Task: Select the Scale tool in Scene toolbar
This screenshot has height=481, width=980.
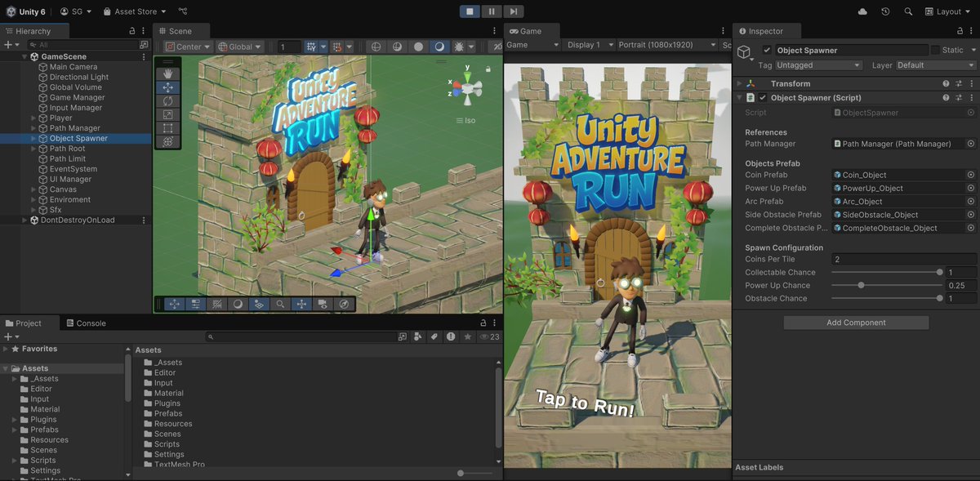Action: pyautogui.click(x=167, y=114)
